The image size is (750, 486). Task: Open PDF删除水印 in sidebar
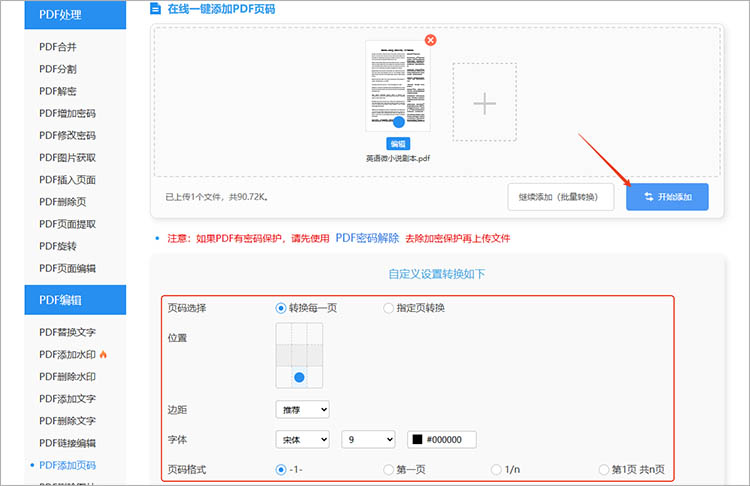tap(67, 376)
